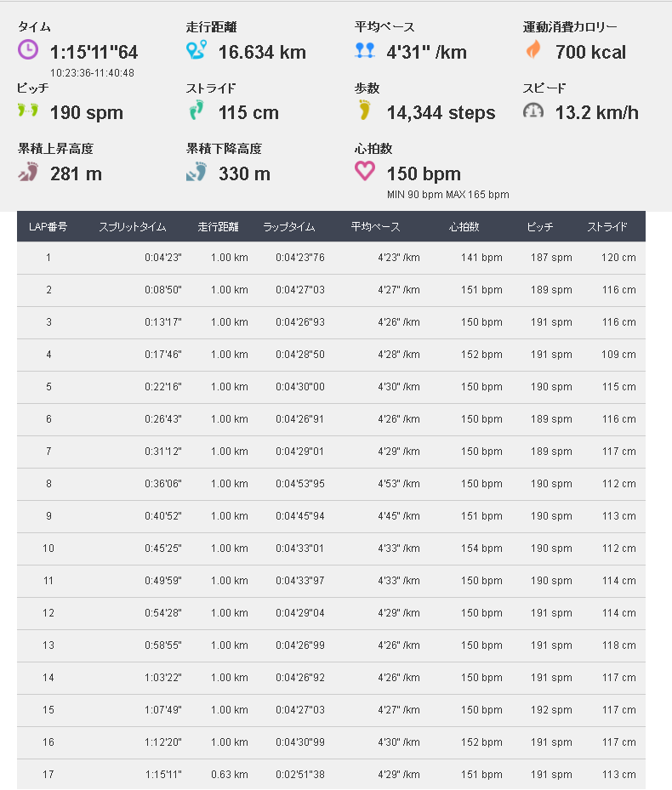Click the cumulative ascent footprint icon

coord(28,171)
